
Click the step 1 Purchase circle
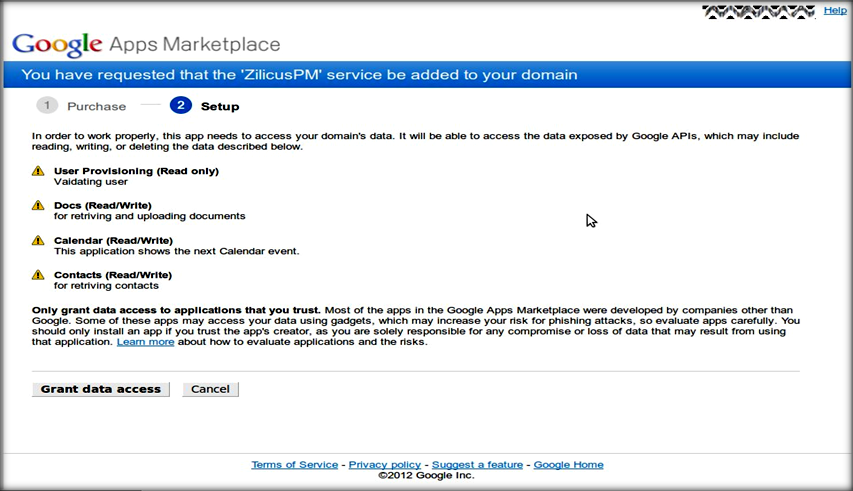tap(47, 105)
